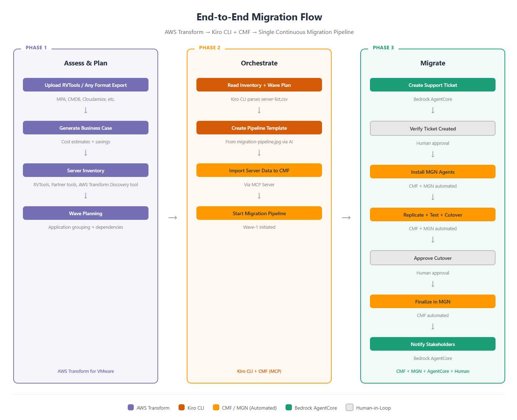This screenshot has width=517, height=420.
Task: Click 'AWS Transform for VMware' footer text
Action: [86, 371]
